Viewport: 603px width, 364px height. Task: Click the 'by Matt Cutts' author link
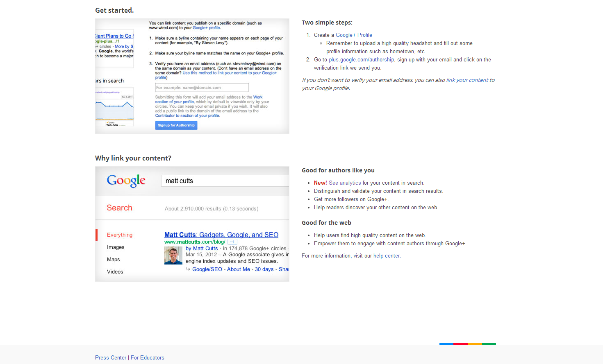coord(202,249)
